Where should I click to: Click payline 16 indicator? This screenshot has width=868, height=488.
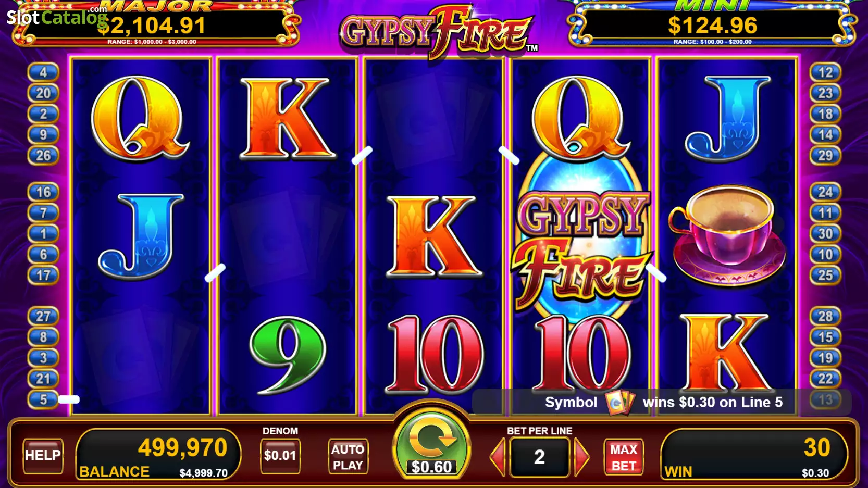43,192
